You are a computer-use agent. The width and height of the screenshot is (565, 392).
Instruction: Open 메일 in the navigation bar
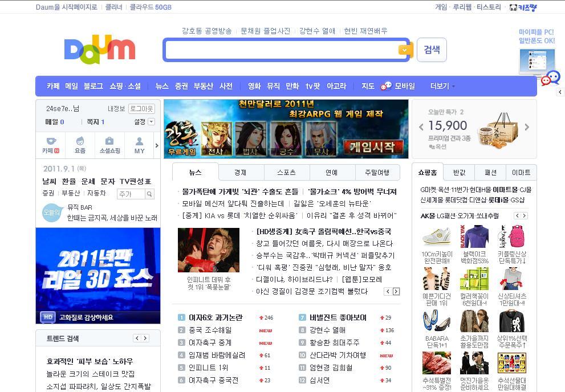pos(71,86)
